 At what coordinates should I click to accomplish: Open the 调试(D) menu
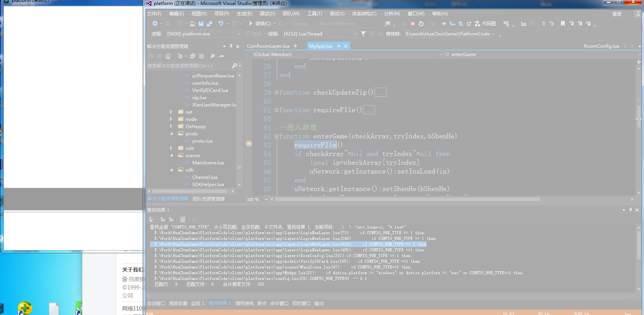pos(267,14)
